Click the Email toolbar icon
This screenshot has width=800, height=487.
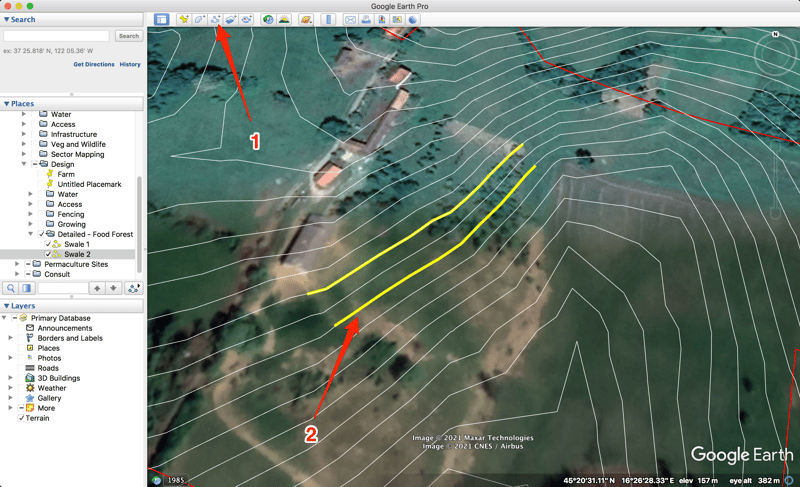350,19
